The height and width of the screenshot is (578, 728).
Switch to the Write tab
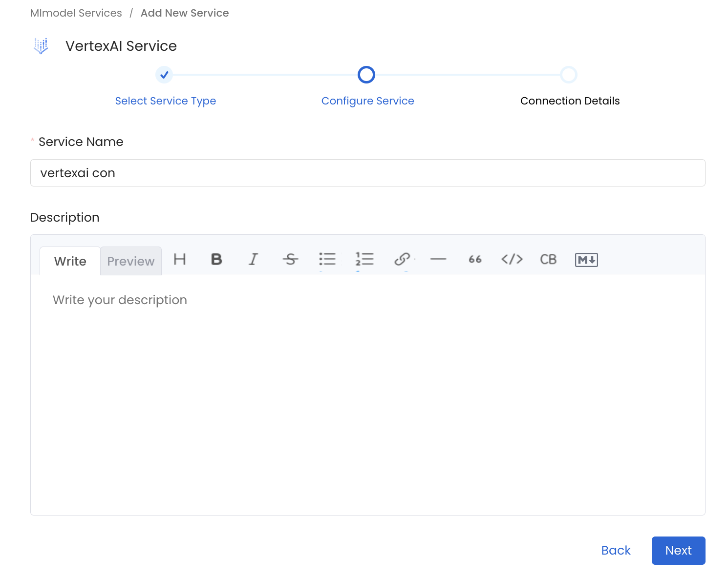pyautogui.click(x=70, y=261)
